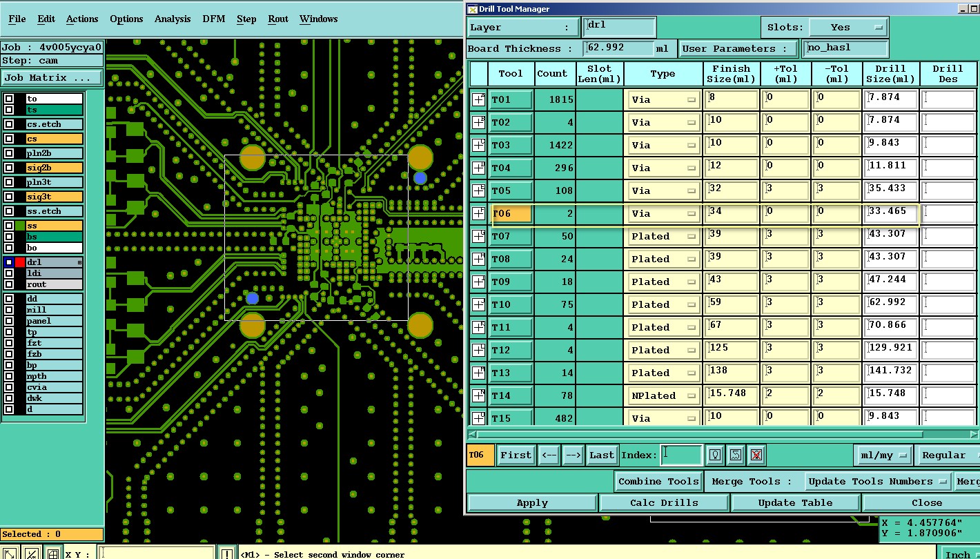Click the plus icon in row T01

pyautogui.click(x=478, y=99)
